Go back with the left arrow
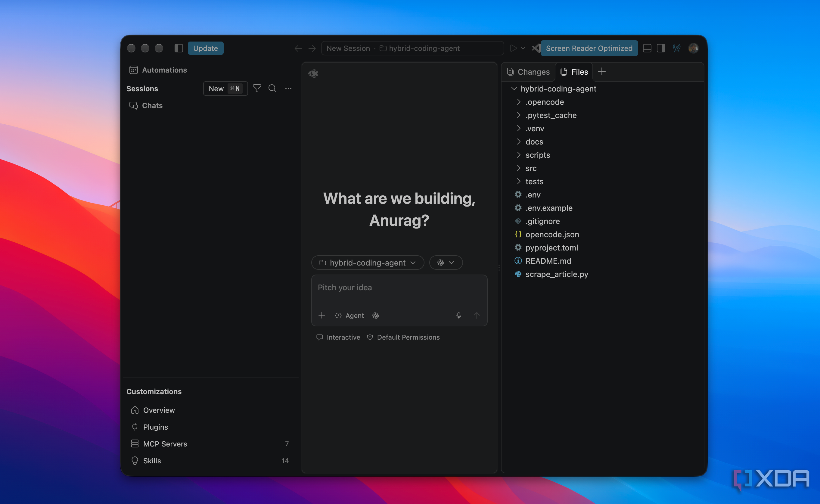820x504 pixels. pos(298,49)
